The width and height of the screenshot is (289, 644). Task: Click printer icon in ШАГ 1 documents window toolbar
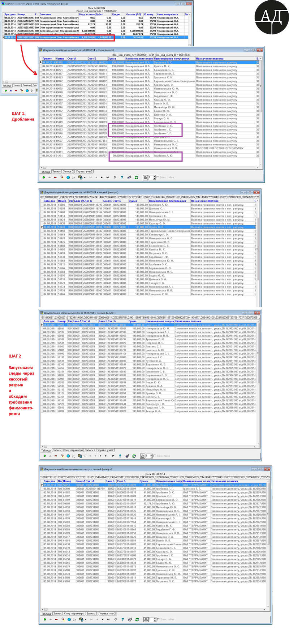[145, 178]
